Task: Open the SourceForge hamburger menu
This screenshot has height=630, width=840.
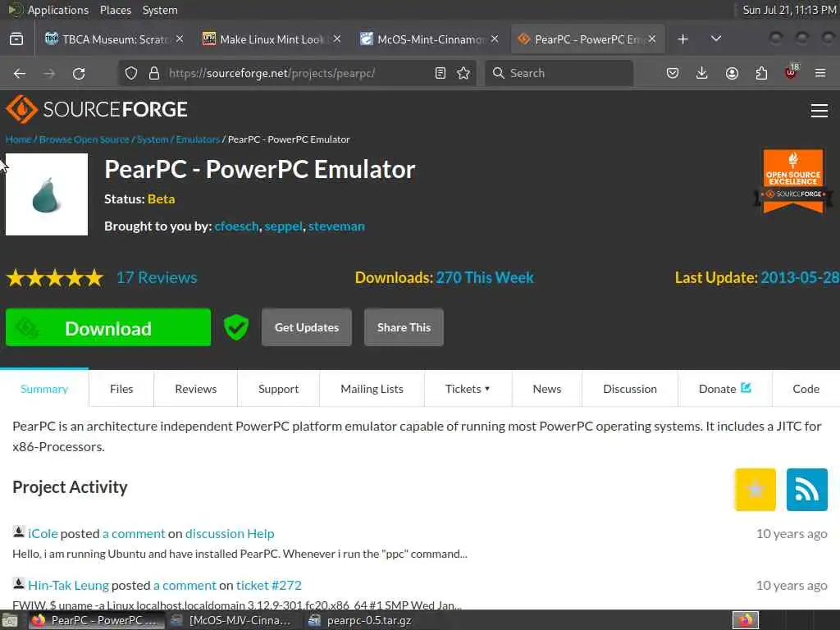Action: click(819, 111)
